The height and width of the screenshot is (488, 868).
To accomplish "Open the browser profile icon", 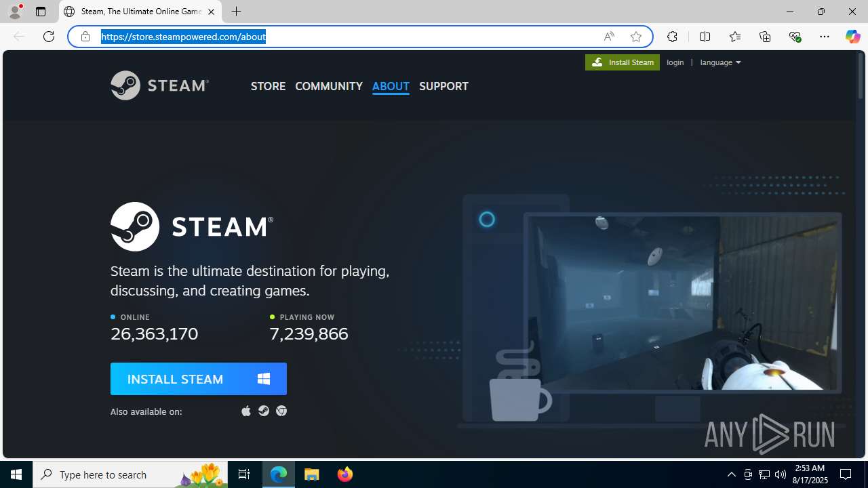I will (x=15, y=12).
